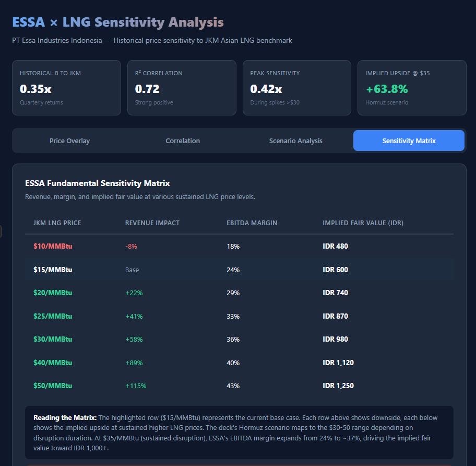Click the ESSA Fundamental Sensitivity Matrix heading

pyautogui.click(x=98, y=183)
